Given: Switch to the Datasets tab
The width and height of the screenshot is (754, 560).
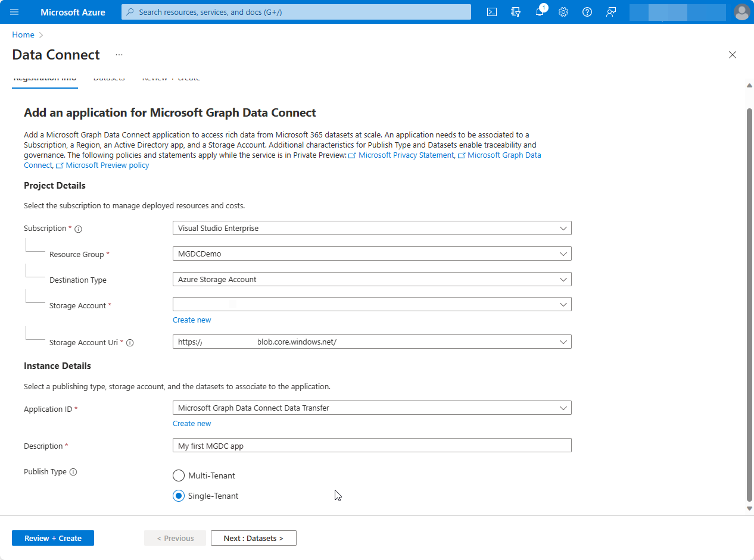Looking at the screenshot, I should [x=109, y=77].
